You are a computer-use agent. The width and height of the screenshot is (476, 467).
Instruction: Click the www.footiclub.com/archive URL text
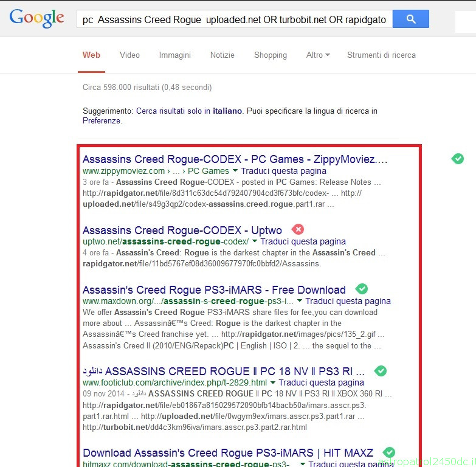174,382
